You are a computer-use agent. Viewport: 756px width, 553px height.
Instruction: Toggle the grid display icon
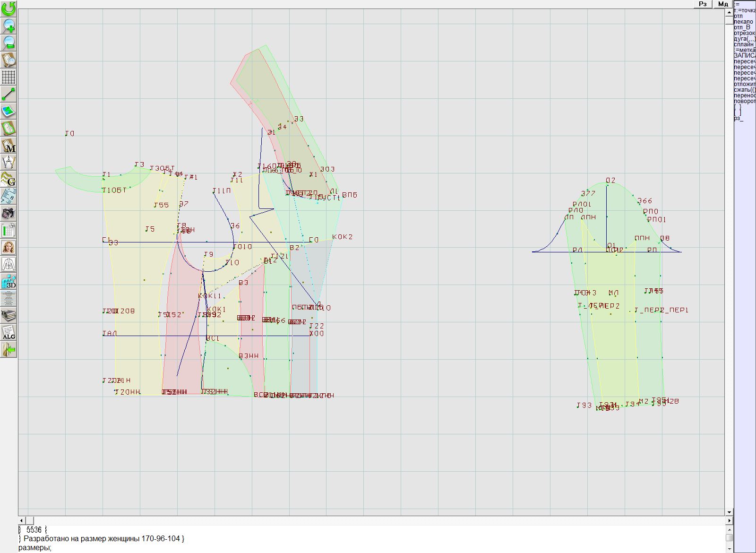point(9,77)
